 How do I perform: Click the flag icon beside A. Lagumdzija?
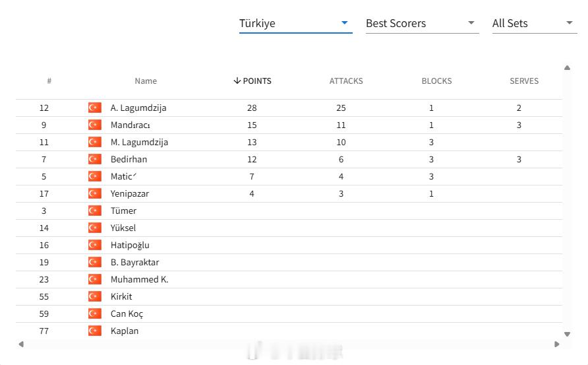click(95, 108)
